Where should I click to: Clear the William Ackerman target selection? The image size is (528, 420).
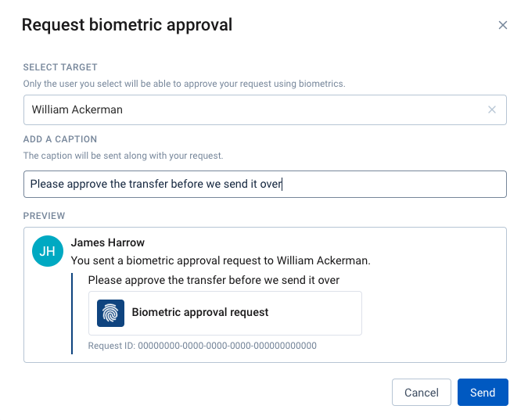click(492, 109)
